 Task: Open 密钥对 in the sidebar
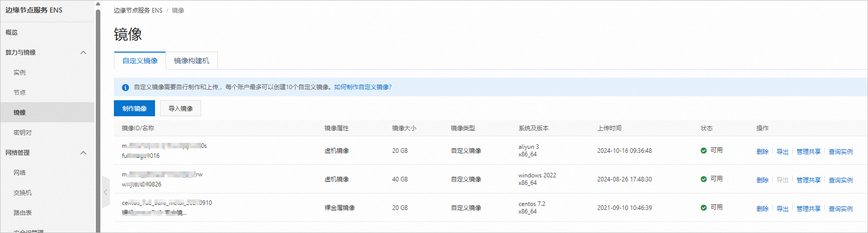click(23, 132)
